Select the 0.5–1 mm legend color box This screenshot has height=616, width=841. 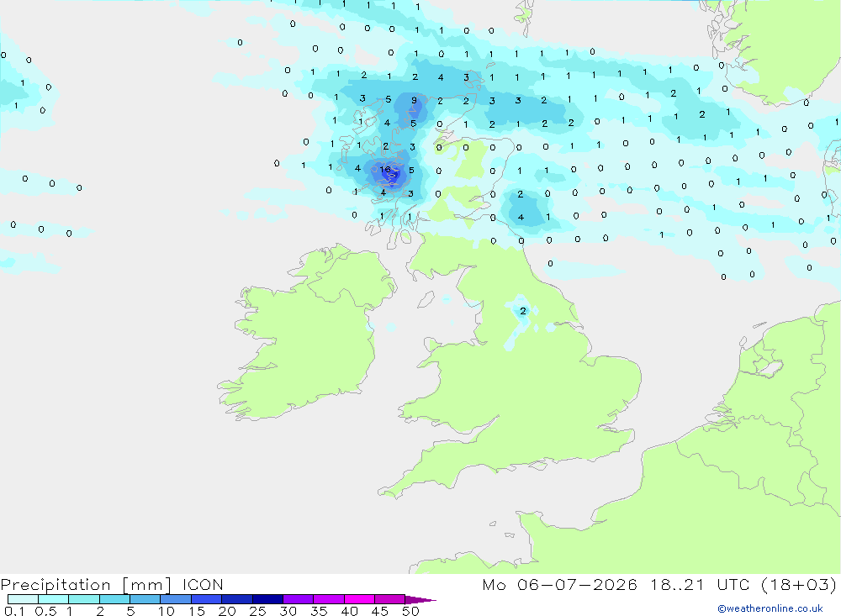click(x=54, y=599)
